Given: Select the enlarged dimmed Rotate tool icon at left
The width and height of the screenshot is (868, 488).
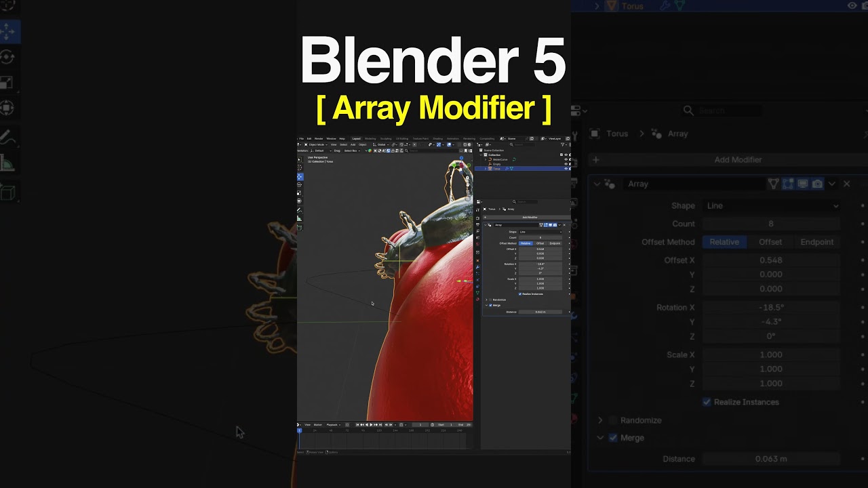Looking at the screenshot, I should click(7, 57).
